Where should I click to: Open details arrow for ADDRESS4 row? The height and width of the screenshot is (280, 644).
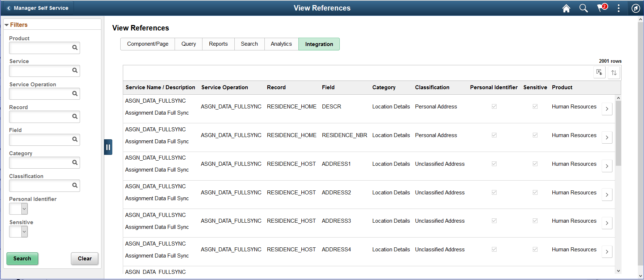coord(607,252)
